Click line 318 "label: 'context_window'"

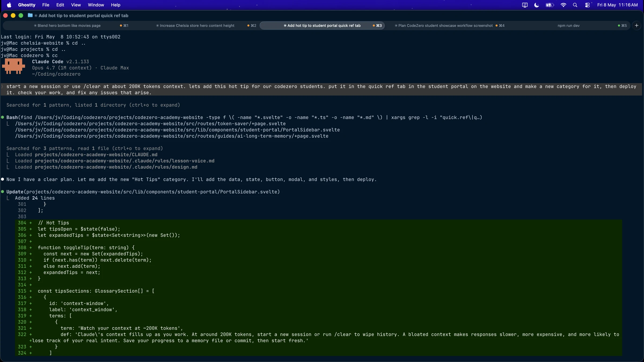pyautogui.click(x=83, y=309)
